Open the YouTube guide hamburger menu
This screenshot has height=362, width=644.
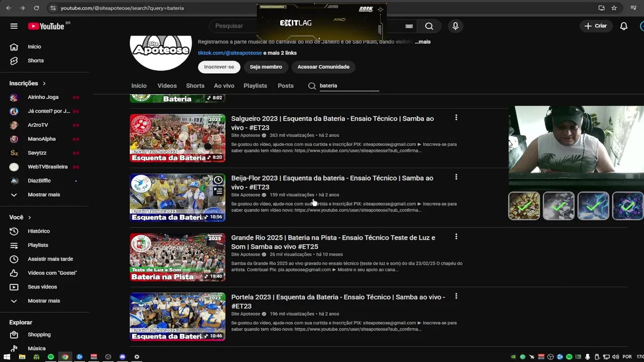[x=14, y=26]
